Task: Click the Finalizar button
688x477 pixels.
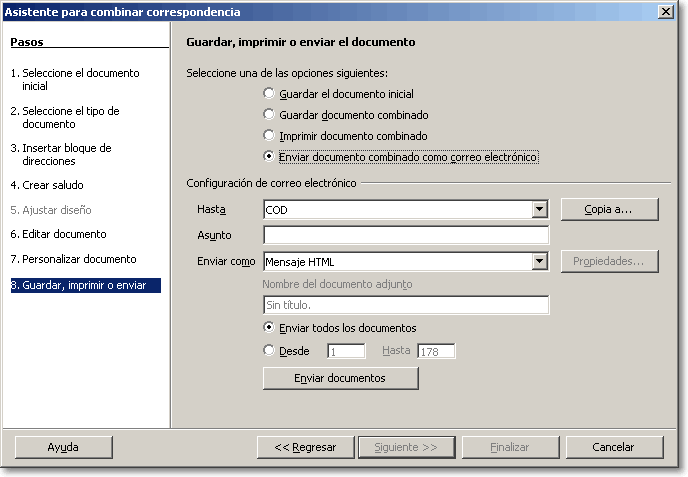Action: pyautogui.click(x=510, y=447)
